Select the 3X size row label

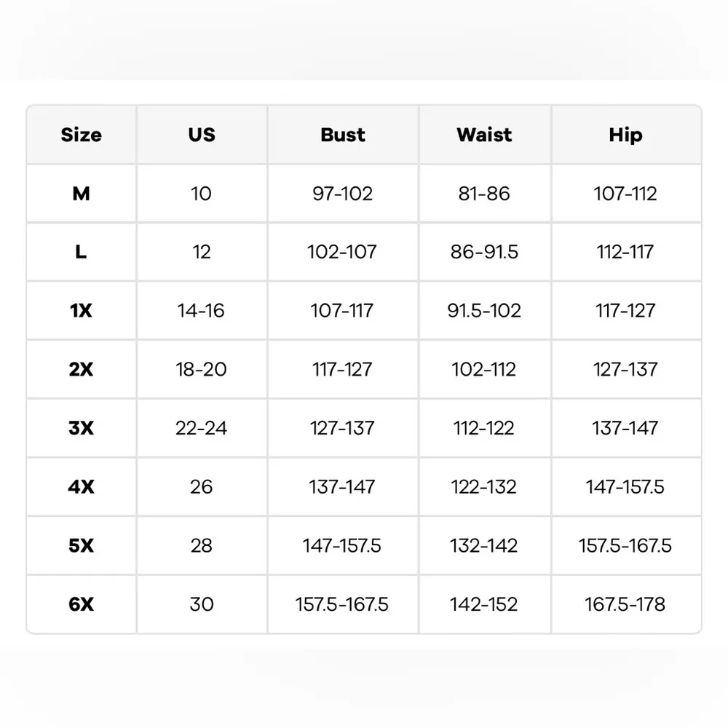click(x=82, y=428)
